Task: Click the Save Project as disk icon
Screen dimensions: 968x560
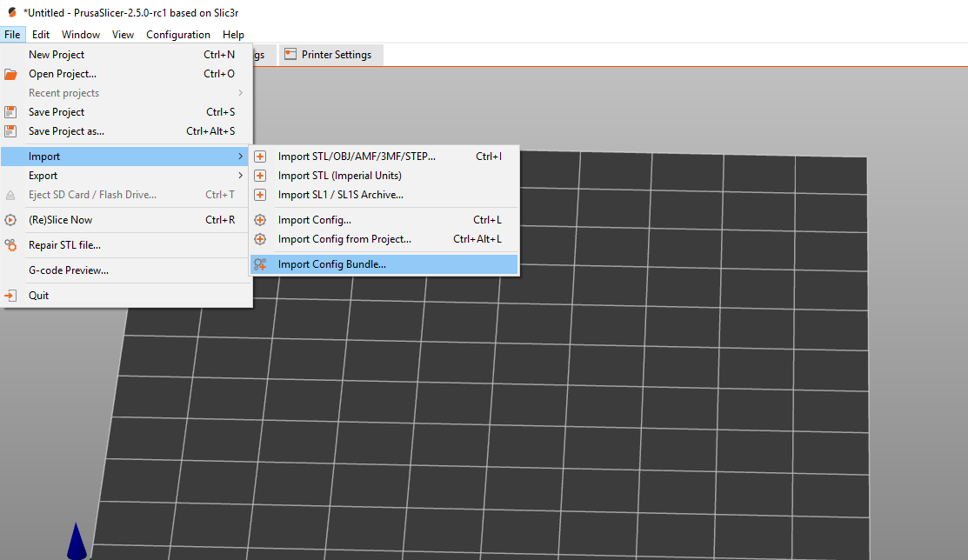Action: click(11, 131)
